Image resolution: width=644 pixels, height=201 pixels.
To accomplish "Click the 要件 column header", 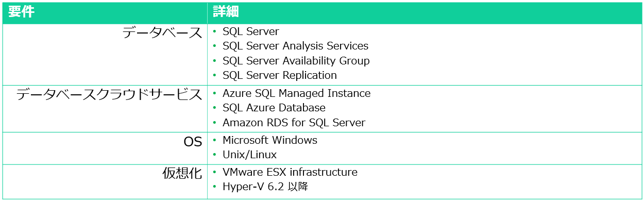I will pyautogui.click(x=21, y=12).
